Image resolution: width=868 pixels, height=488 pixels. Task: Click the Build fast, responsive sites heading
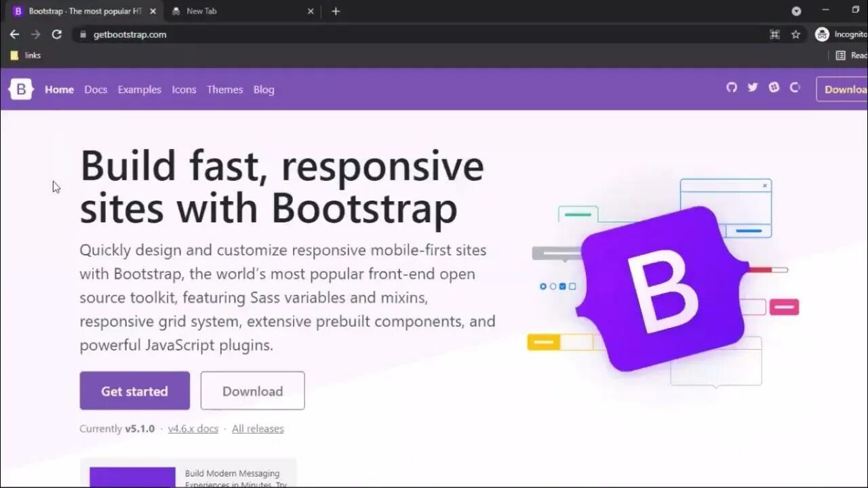pos(281,186)
